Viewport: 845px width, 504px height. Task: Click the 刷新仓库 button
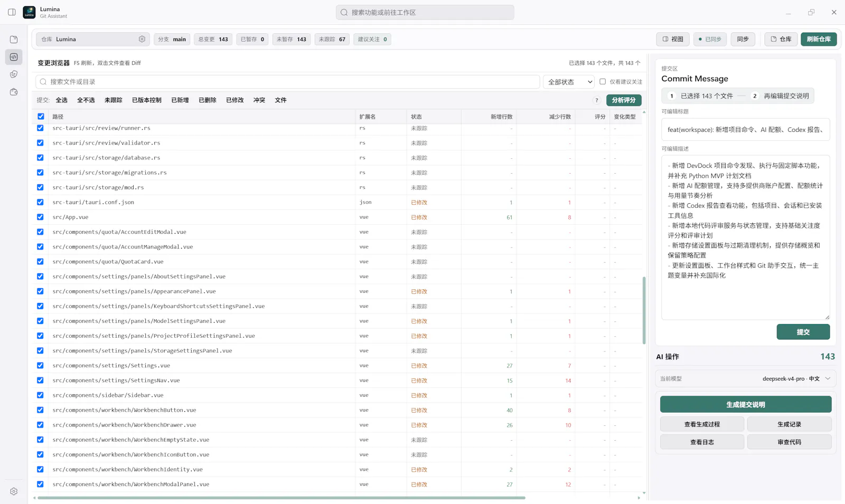[x=819, y=39]
